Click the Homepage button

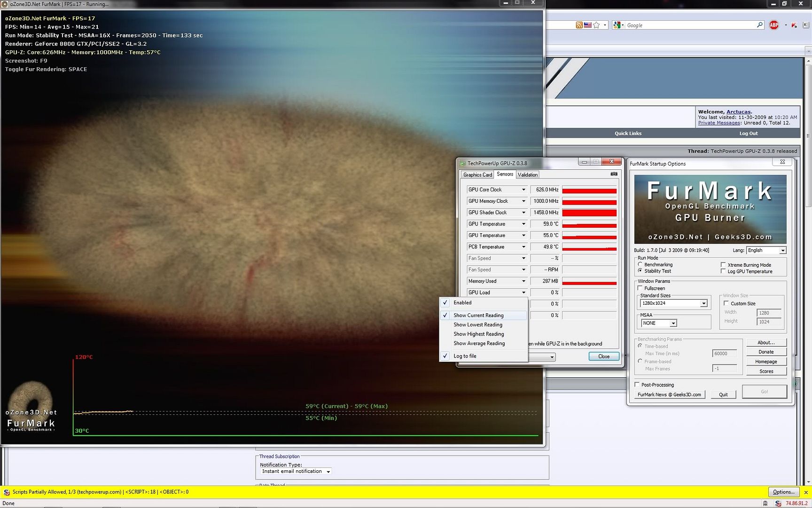coord(766,362)
